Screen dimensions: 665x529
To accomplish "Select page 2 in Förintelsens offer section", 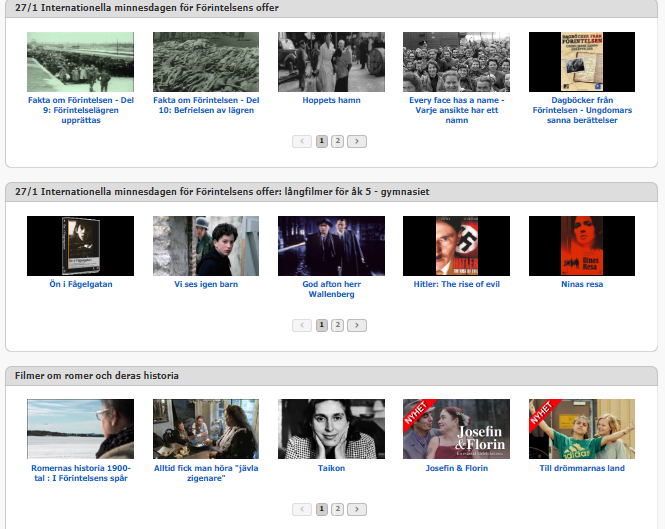I will (x=338, y=141).
